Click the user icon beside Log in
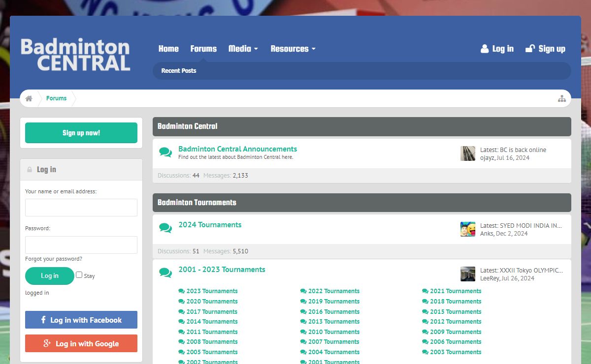Screen dimensions: 591x364 point(485,49)
